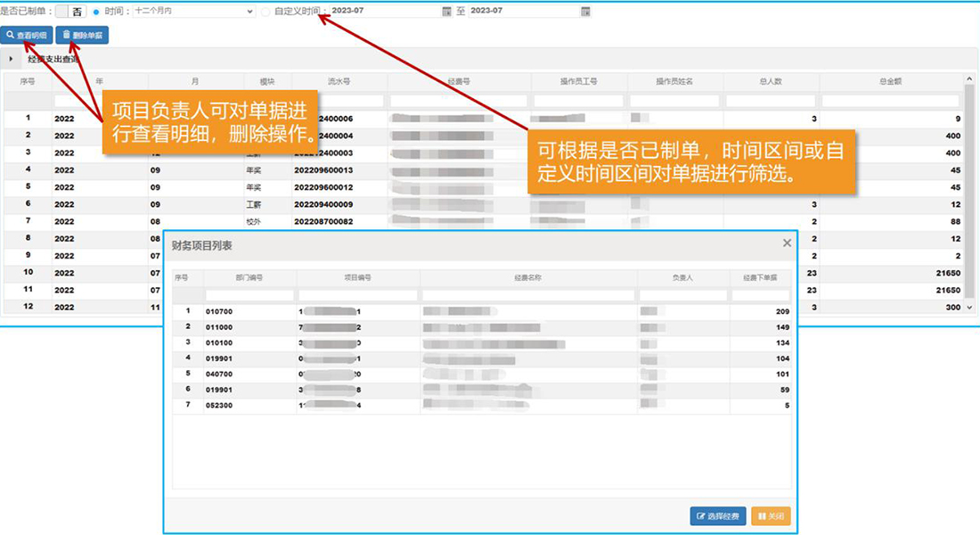
Task: Click the 选择经费 button
Action: (717, 516)
